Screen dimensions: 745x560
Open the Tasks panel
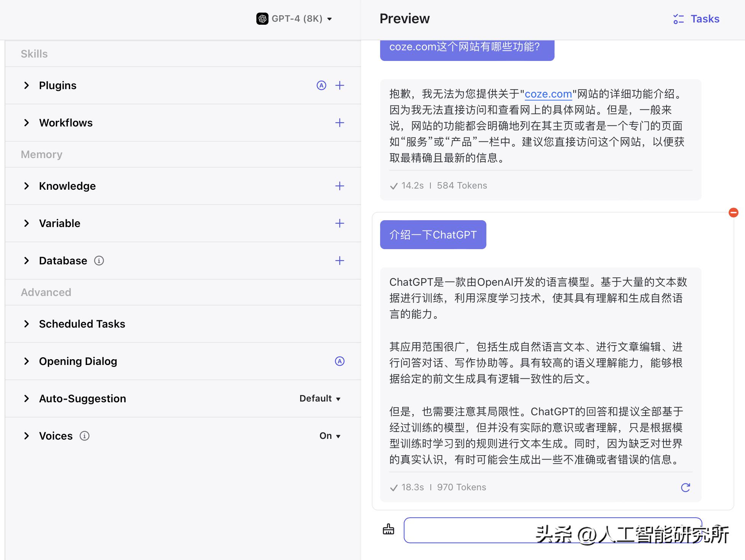coord(696,19)
